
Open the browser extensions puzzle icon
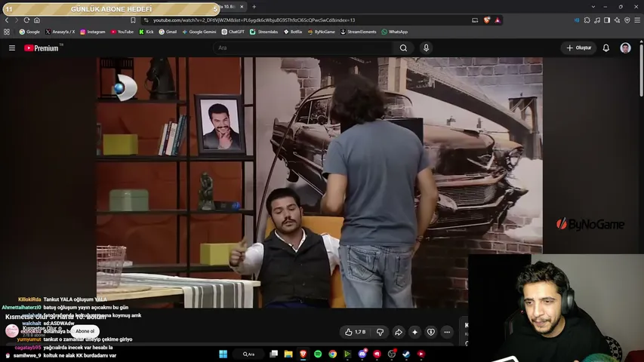587,20
